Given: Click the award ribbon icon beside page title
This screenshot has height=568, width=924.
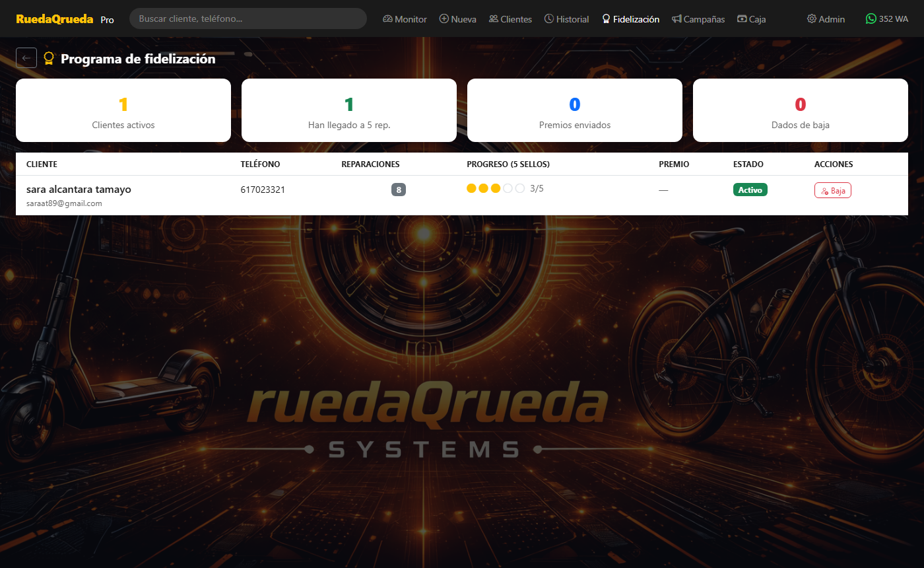Looking at the screenshot, I should coord(48,59).
